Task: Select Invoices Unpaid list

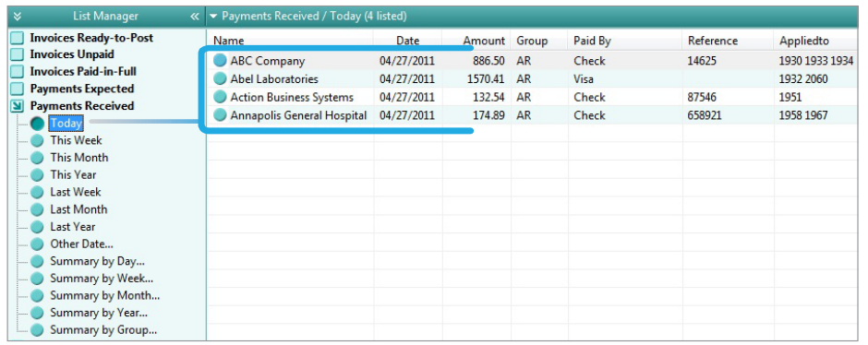Action: (72, 54)
